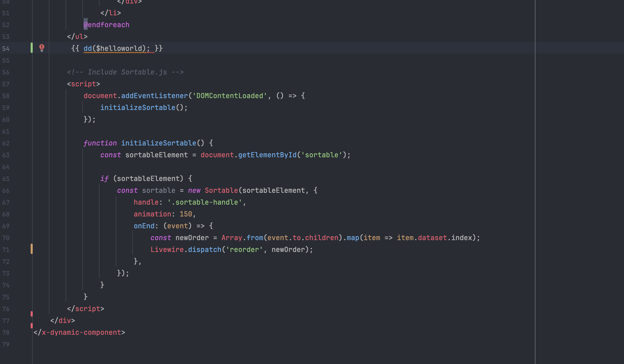The height and width of the screenshot is (364, 624).
Task: Click line number 70 in the gutter
Action: [x=6, y=238]
